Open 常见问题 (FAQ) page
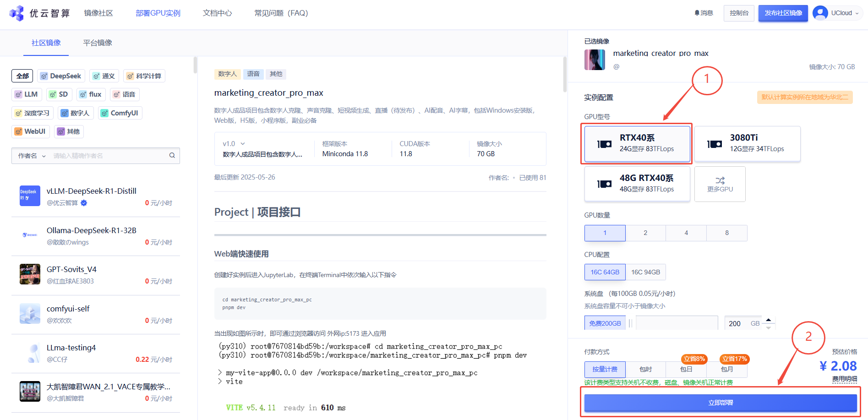The image size is (868, 420). coord(281,13)
